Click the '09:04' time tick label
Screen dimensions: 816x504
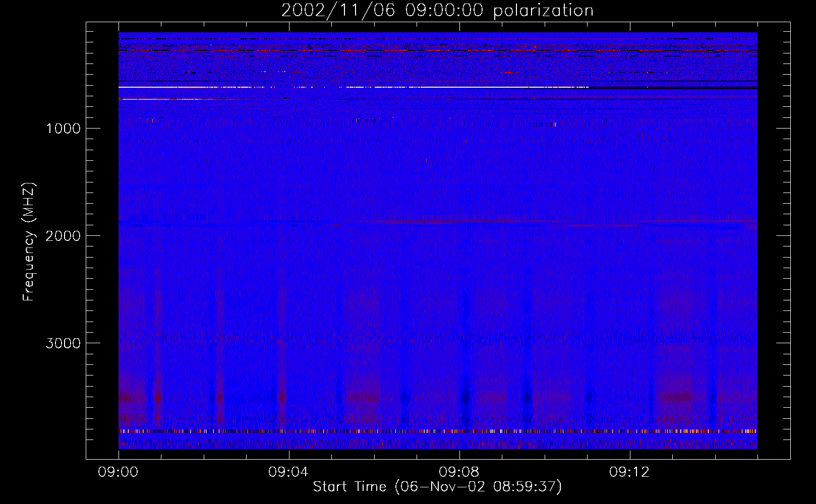coord(288,472)
